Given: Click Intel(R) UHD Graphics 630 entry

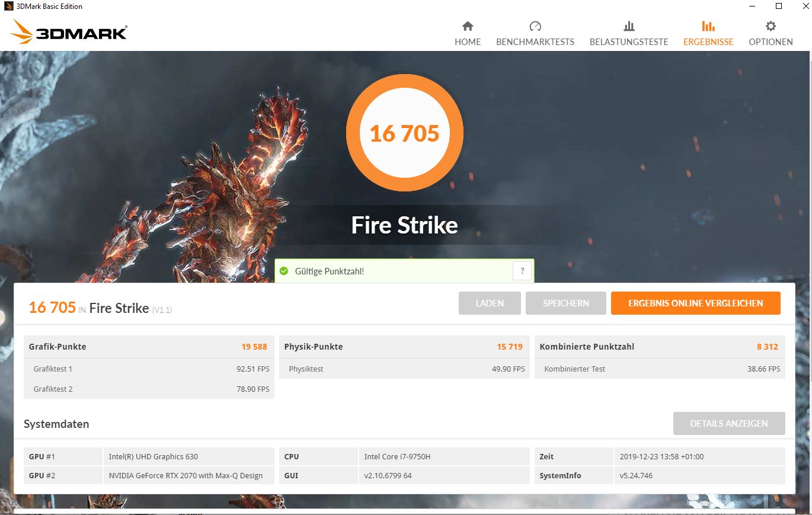Looking at the screenshot, I should (x=154, y=456).
